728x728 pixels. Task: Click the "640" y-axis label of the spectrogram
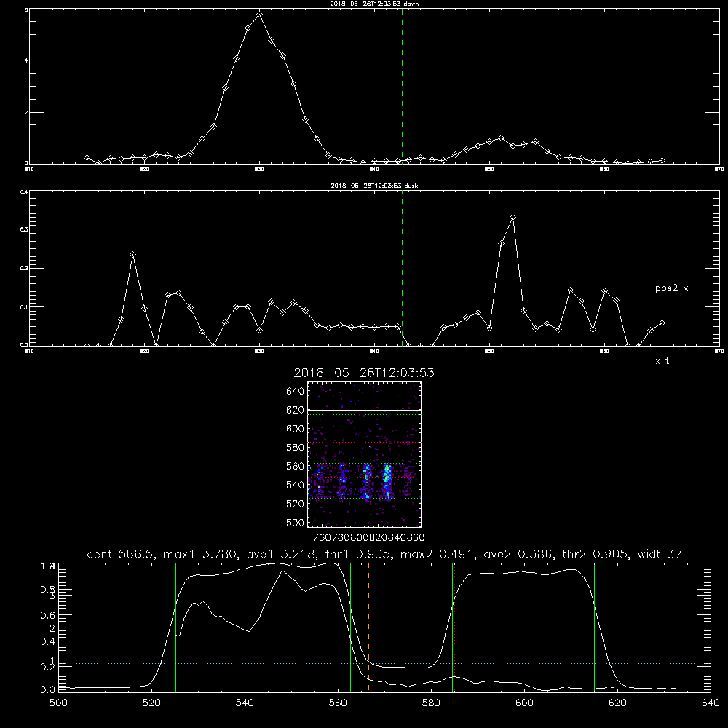[x=296, y=392]
